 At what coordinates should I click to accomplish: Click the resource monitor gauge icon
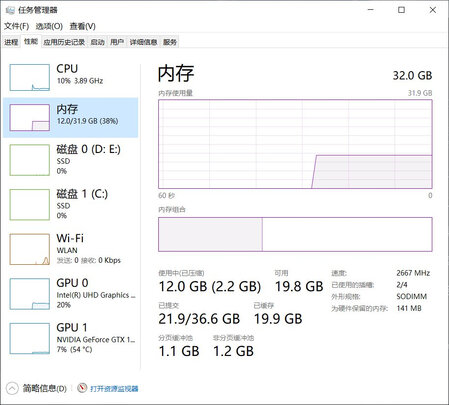[82, 388]
